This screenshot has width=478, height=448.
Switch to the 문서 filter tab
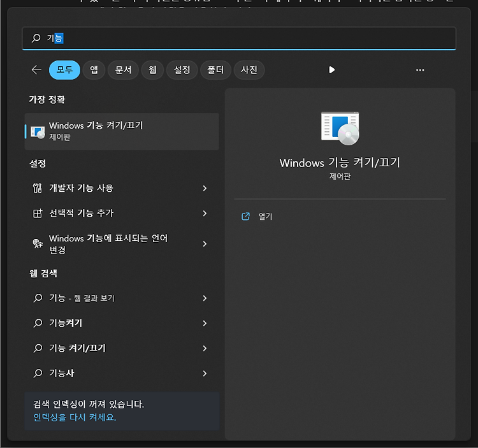click(x=123, y=70)
